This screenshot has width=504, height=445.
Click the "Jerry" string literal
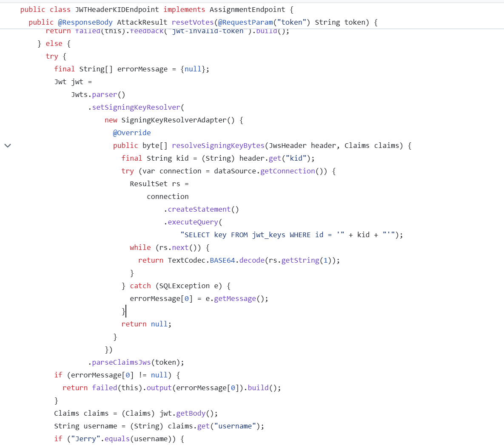click(x=85, y=439)
